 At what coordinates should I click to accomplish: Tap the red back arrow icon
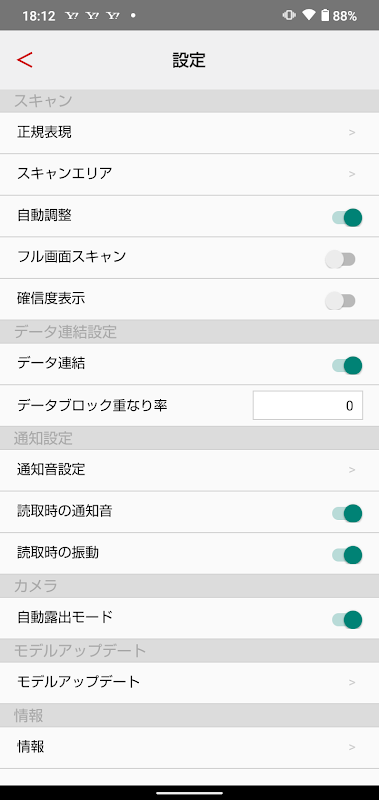(x=24, y=60)
